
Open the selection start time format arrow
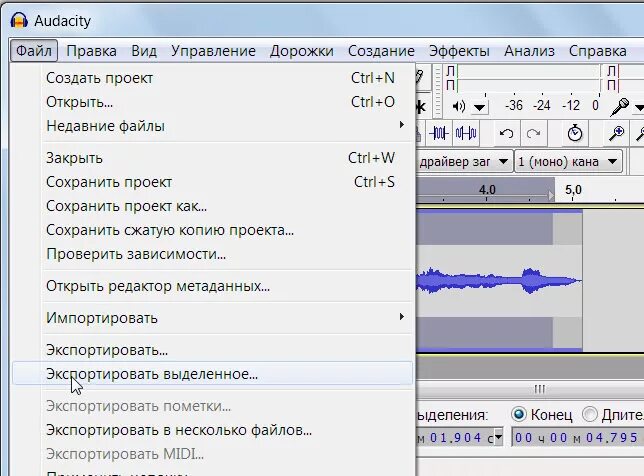click(x=498, y=438)
